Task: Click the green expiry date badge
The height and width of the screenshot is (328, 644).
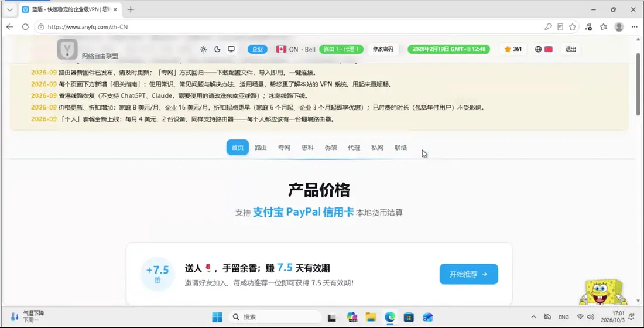Action: click(x=448, y=49)
